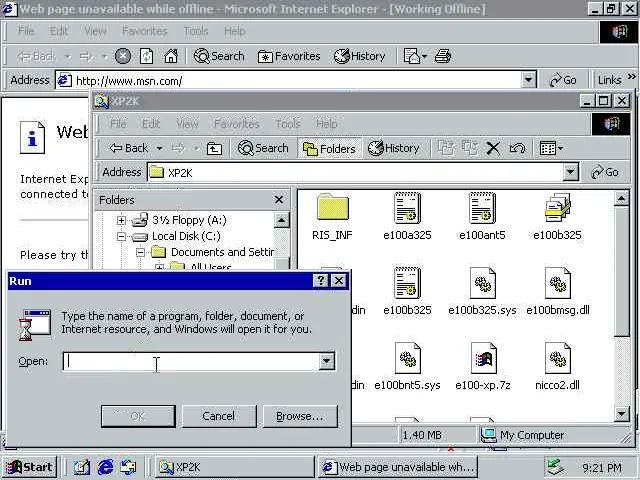
Task: Click Refresh icon in Internet Explorer toolbar
Action: pyautogui.click(x=147, y=56)
